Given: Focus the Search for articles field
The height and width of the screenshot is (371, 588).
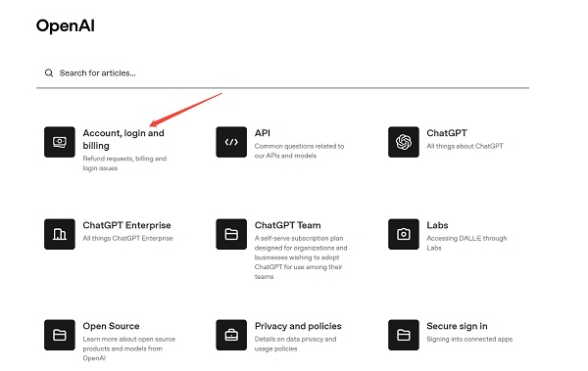Looking at the screenshot, I should pos(283,73).
